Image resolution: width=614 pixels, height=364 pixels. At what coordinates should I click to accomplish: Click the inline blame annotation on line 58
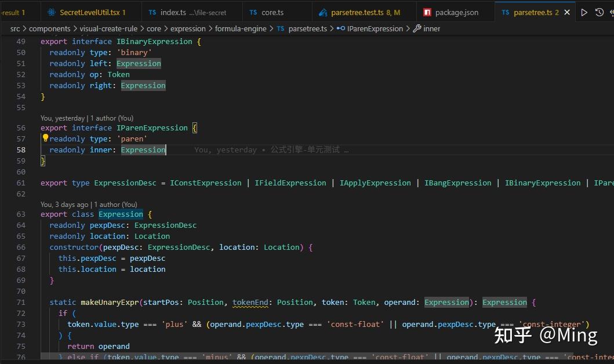pyautogui.click(x=271, y=150)
